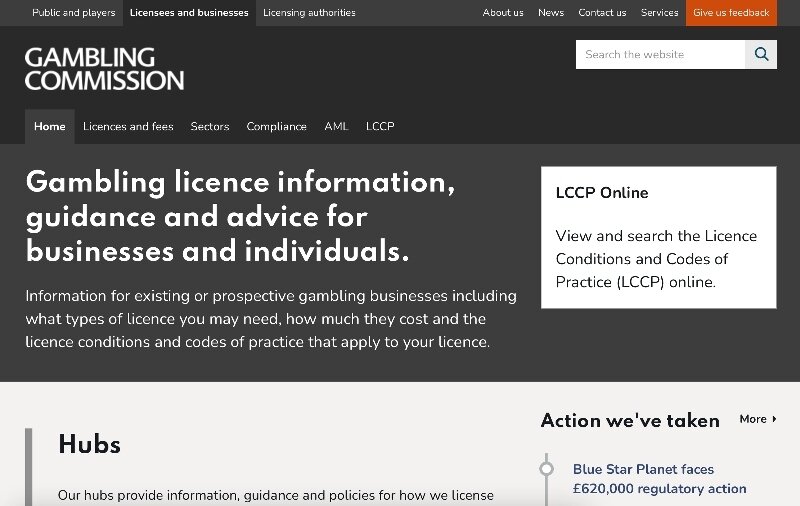Select the Home navigation item

[x=49, y=126]
